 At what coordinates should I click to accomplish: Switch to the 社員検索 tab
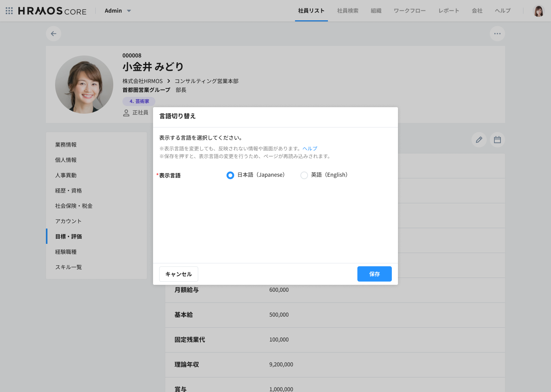pyautogui.click(x=347, y=11)
